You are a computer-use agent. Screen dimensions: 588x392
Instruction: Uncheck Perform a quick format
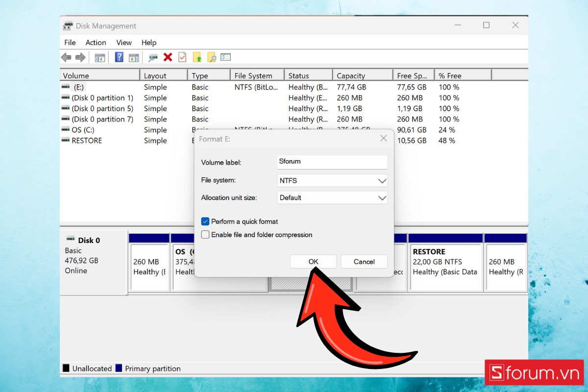coord(205,221)
